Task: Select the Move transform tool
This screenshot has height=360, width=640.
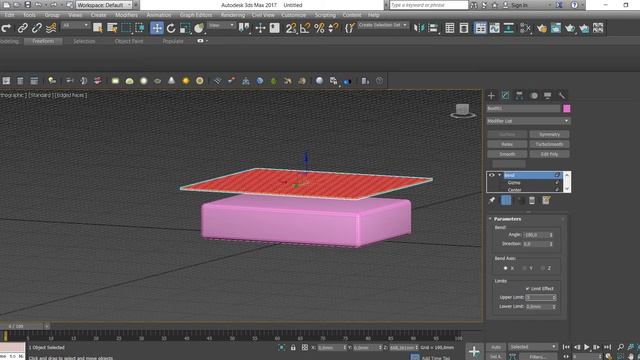Action: click(157, 28)
